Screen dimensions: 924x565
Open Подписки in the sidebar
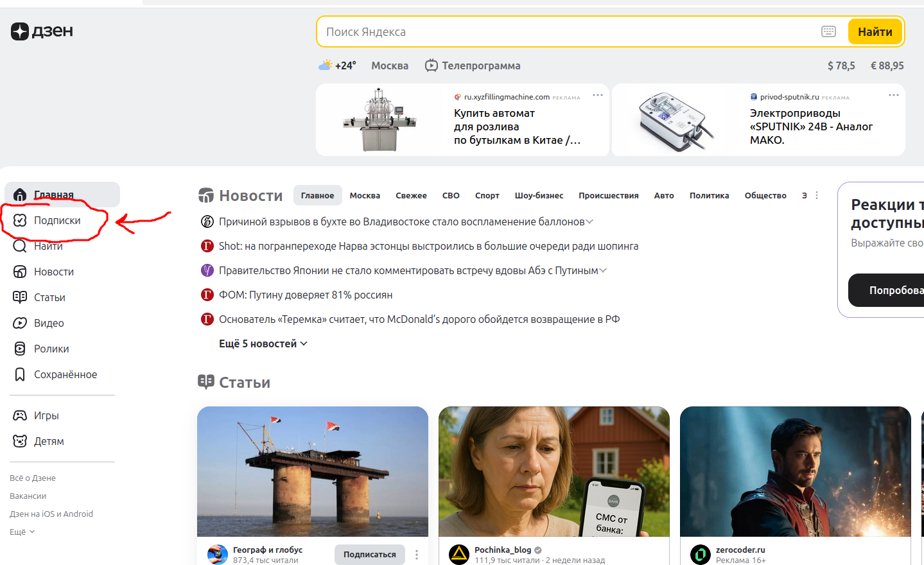[57, 220]
